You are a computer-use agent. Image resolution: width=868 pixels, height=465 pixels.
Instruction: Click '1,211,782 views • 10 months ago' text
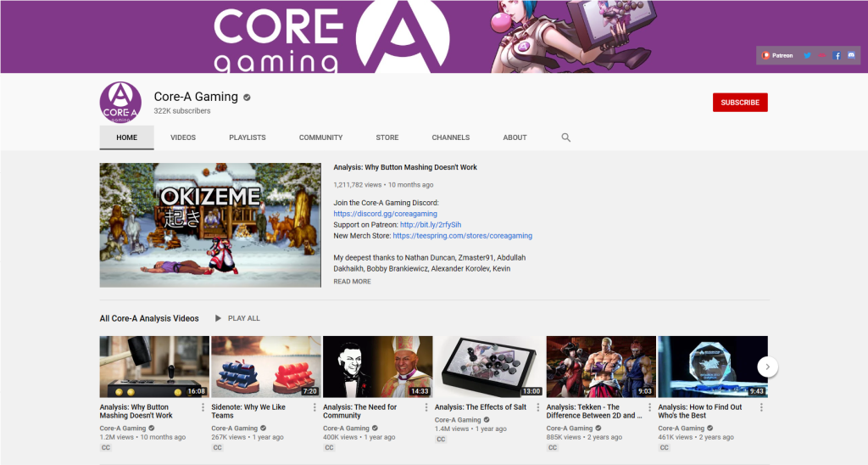(383, 185)
